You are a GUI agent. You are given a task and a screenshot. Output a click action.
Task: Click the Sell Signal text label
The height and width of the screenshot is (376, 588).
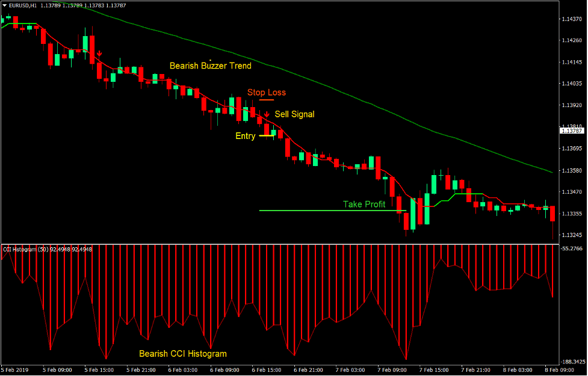click(x=294, y=114)
